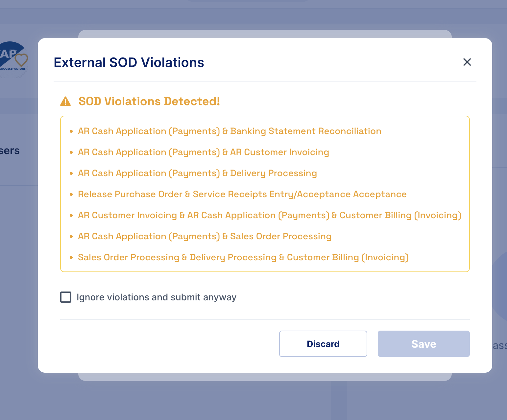Image resolution: width=507 pixels, height=420 pixels.
Task: Select AR Cash Application & Sales Order Processing violation
Action: (x=205, y=236)
